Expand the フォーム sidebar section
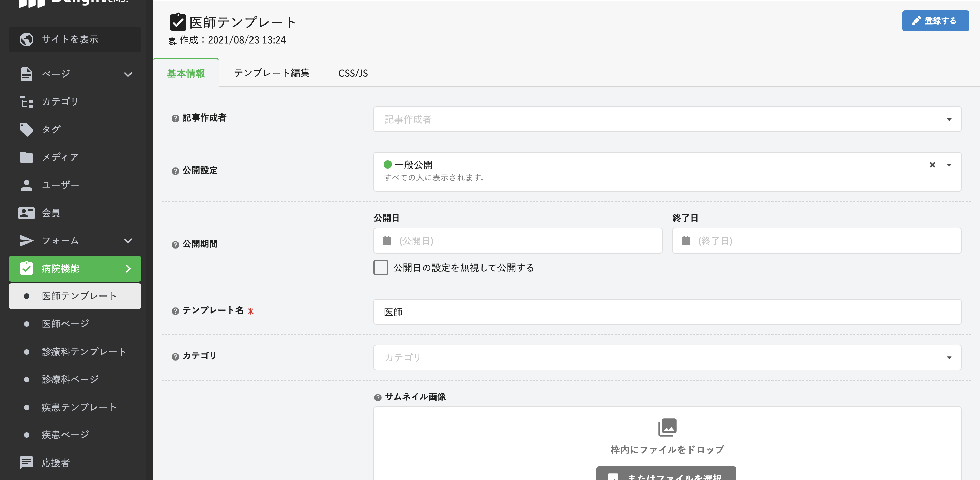980x480 pixels. pyautogui.click(x=128, y=241)
